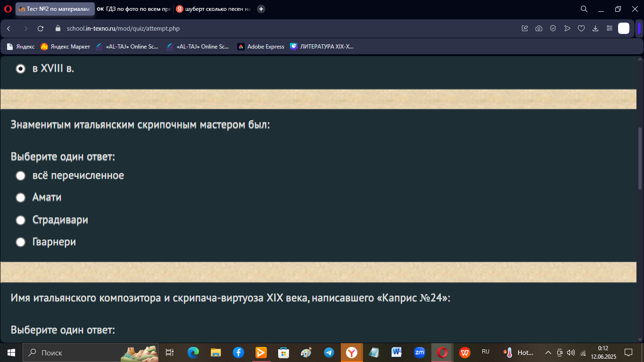This screenshot has height=362, width=644.
Task: Go back with left arrow button
Action: (8, 29)
